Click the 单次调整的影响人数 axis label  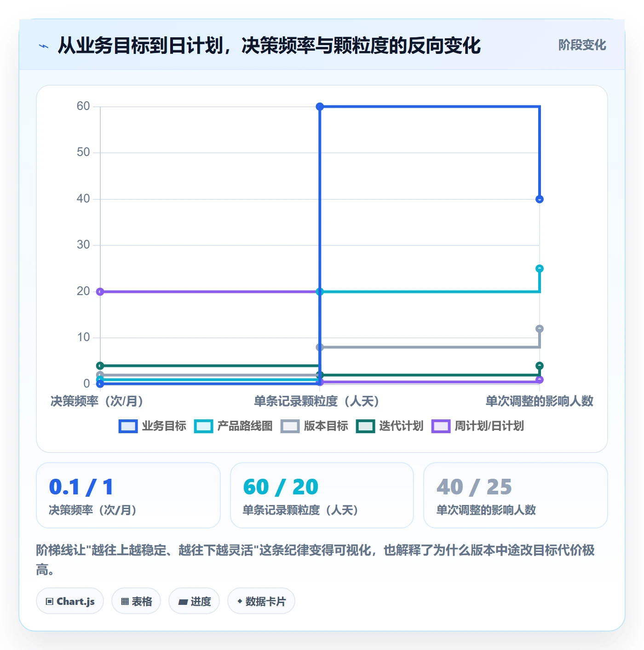coord(540,401)
